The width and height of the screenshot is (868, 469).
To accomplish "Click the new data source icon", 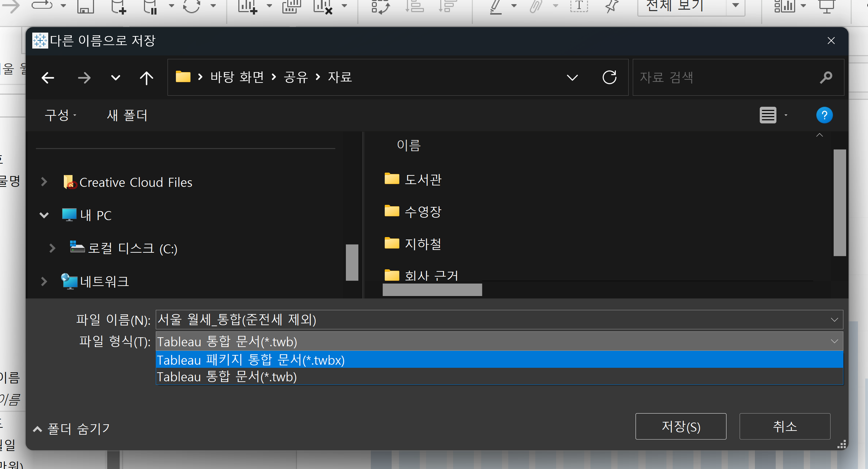I will [x=118, y=6].
